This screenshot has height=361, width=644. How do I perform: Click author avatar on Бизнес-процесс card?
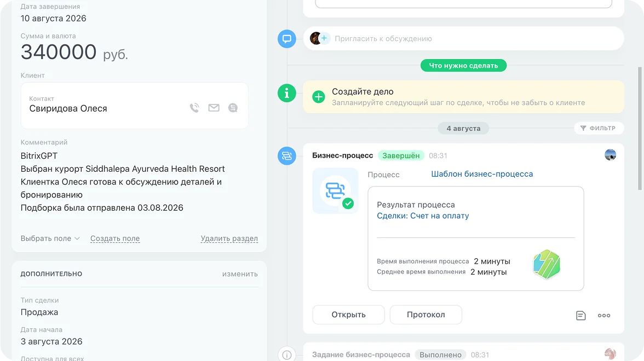tap(610, 155)
